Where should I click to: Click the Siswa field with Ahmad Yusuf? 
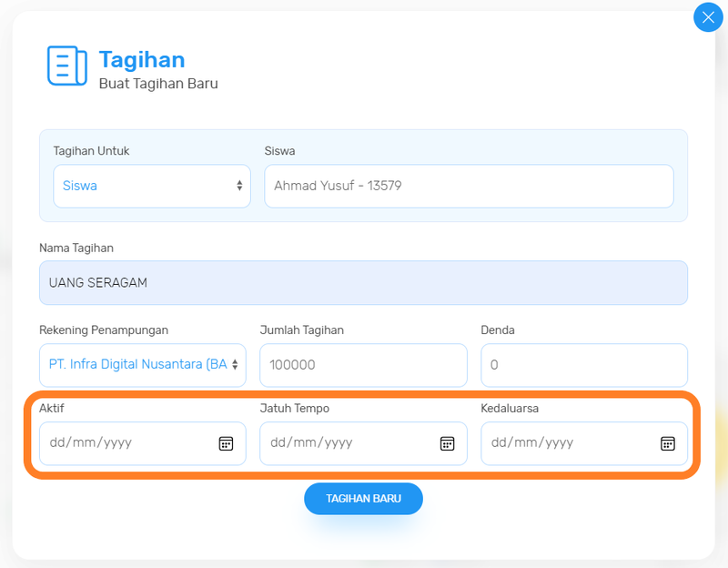pyautogui.click(x=469, y=186)
